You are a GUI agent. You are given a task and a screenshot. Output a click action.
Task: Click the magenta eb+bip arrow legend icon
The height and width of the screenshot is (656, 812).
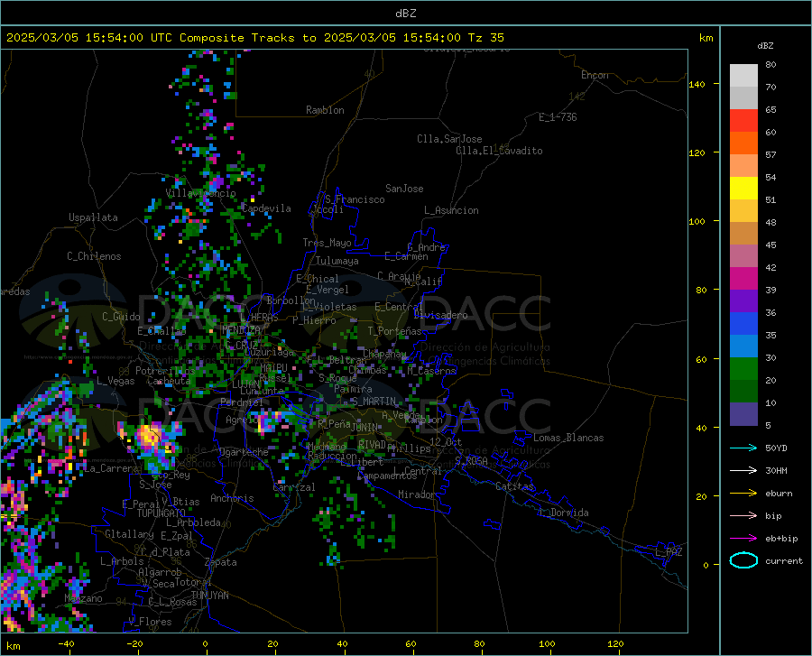pos(743,539)
